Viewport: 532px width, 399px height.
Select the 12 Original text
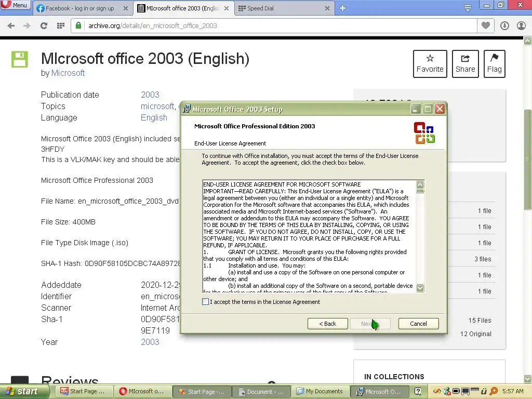(476, 334)
